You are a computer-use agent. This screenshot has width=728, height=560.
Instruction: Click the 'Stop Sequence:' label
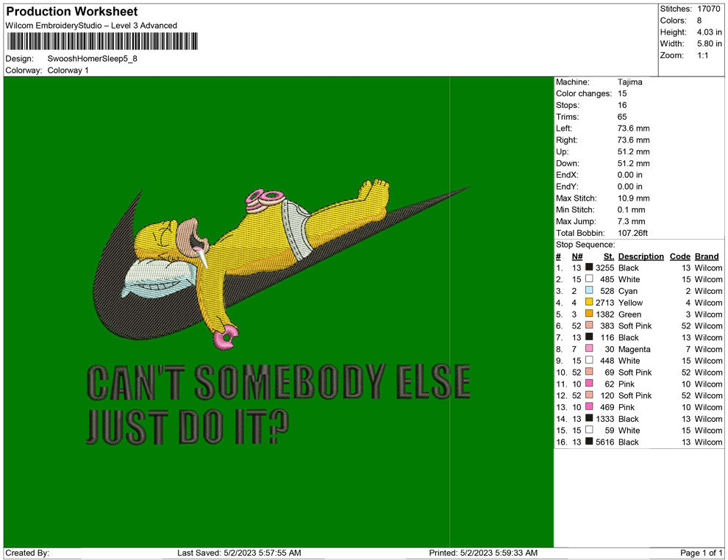(x=585, y=245)
